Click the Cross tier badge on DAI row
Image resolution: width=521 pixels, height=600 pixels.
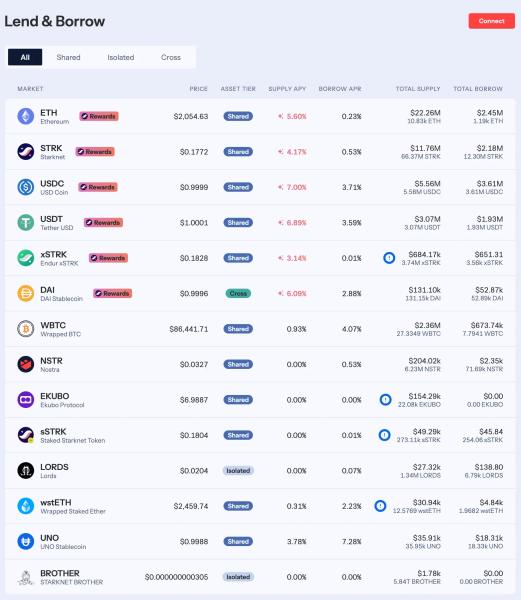click(x=238, y=293)
